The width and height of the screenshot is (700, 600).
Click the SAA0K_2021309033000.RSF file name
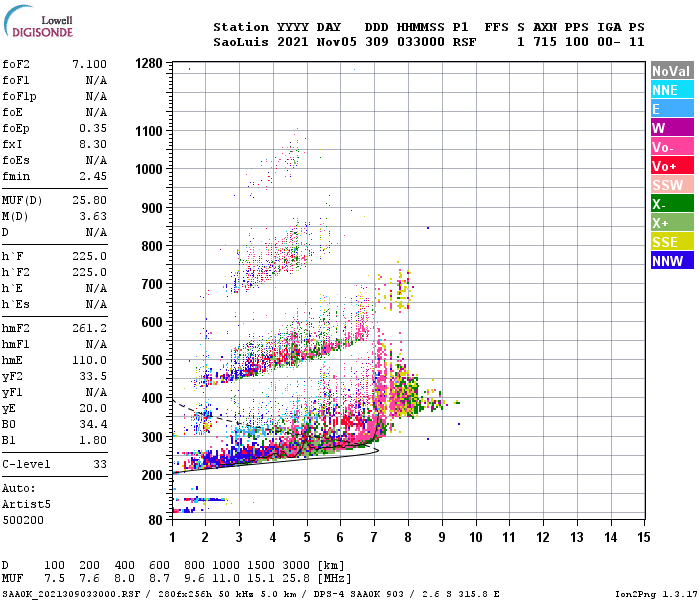point(71,594)
